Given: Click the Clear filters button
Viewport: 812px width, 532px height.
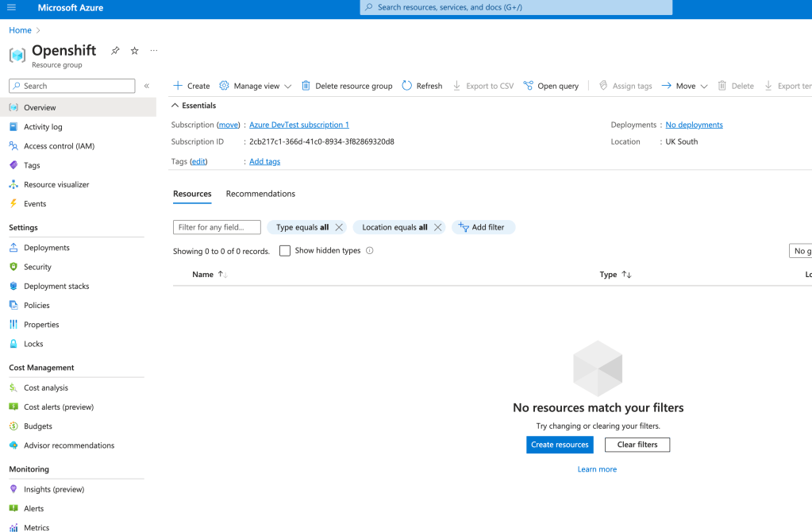Looking at the screenshot, I should coord(637,445).
